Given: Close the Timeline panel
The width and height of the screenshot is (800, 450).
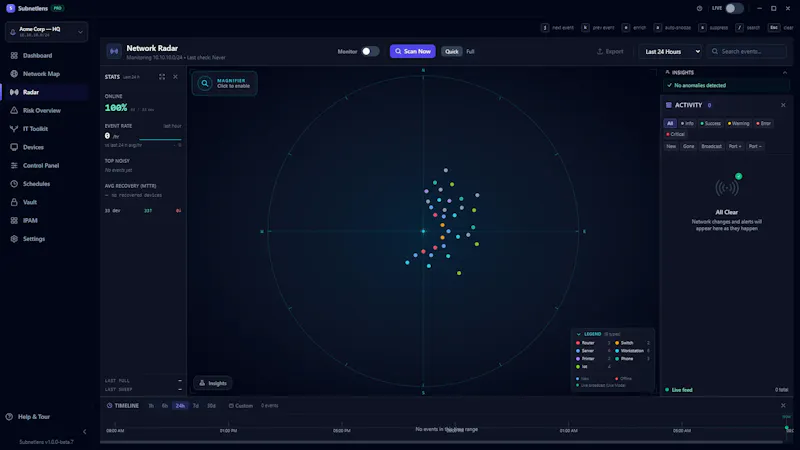Looking at the screenshot, I should [783, 406].
